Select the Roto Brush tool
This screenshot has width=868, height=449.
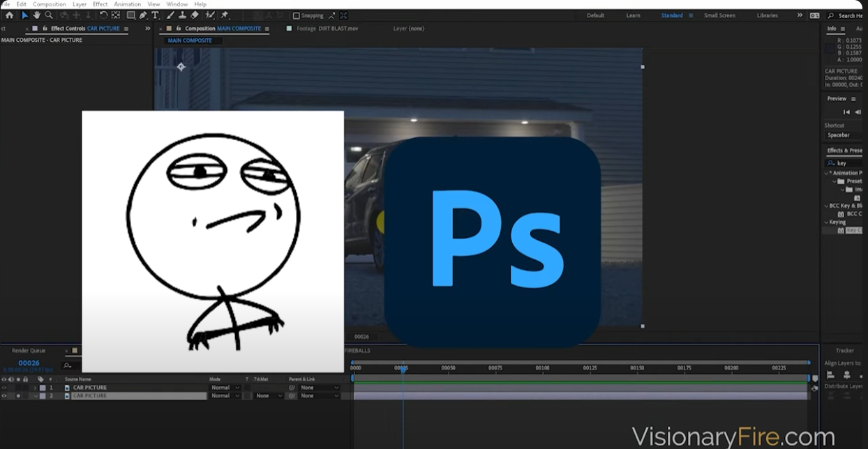(x=209, y=15)
